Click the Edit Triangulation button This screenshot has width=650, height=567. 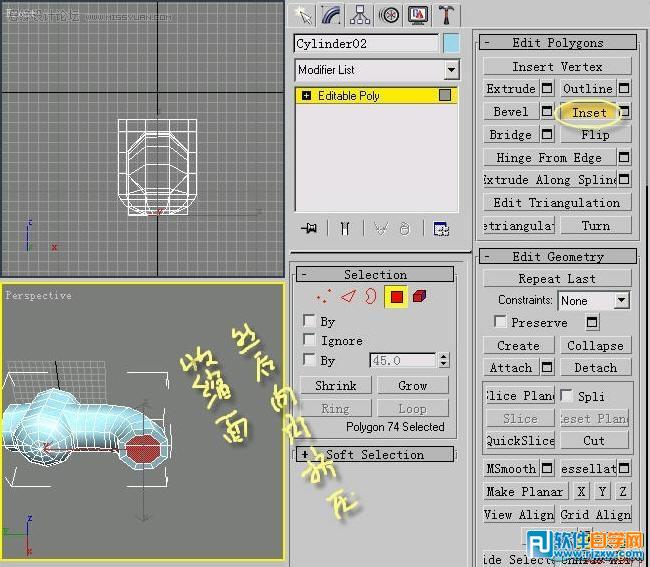click(x=557, y=203)
